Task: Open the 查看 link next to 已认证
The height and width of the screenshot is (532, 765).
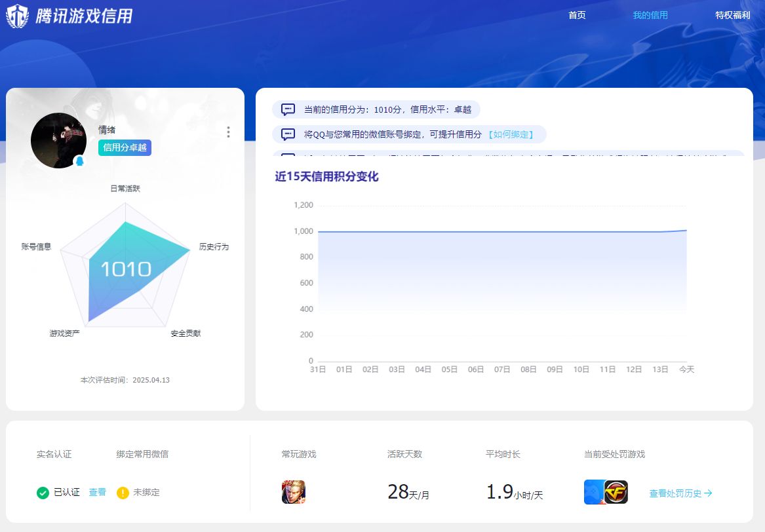Action: click(x=98, y=493)
